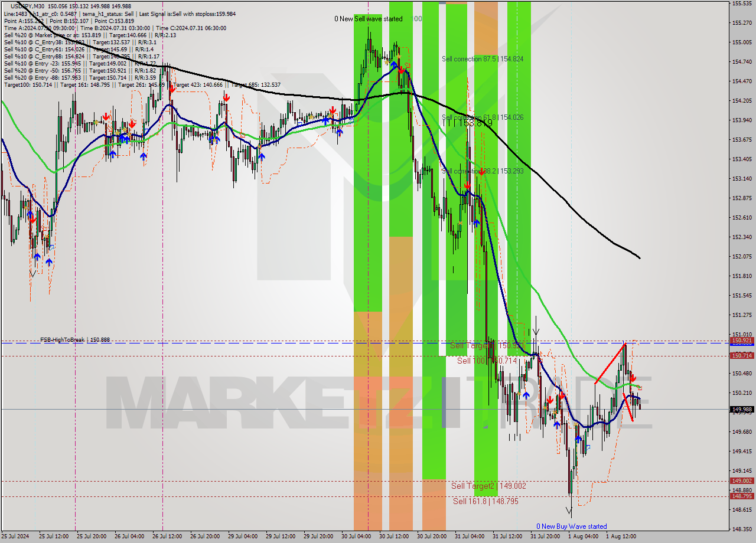The width and height of the screenshot is (756, 543).
Task: Select 'Sell correction 87.5 | 154.824' label
Action: [483, 59]
